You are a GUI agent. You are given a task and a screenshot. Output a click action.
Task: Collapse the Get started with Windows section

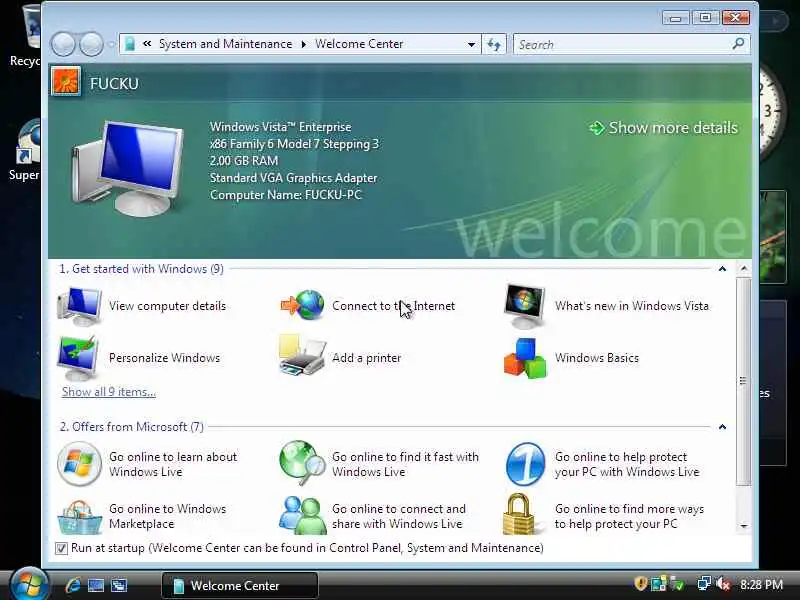[722, 269]
